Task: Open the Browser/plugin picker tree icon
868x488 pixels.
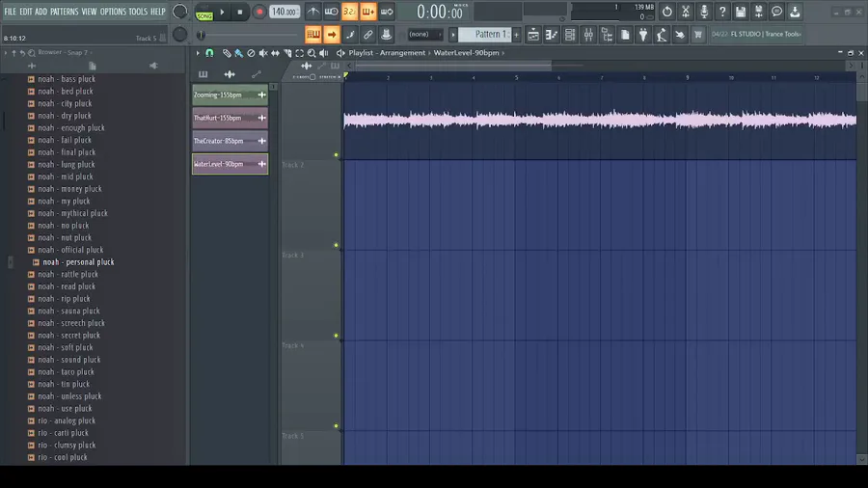Action: point(607,35)
